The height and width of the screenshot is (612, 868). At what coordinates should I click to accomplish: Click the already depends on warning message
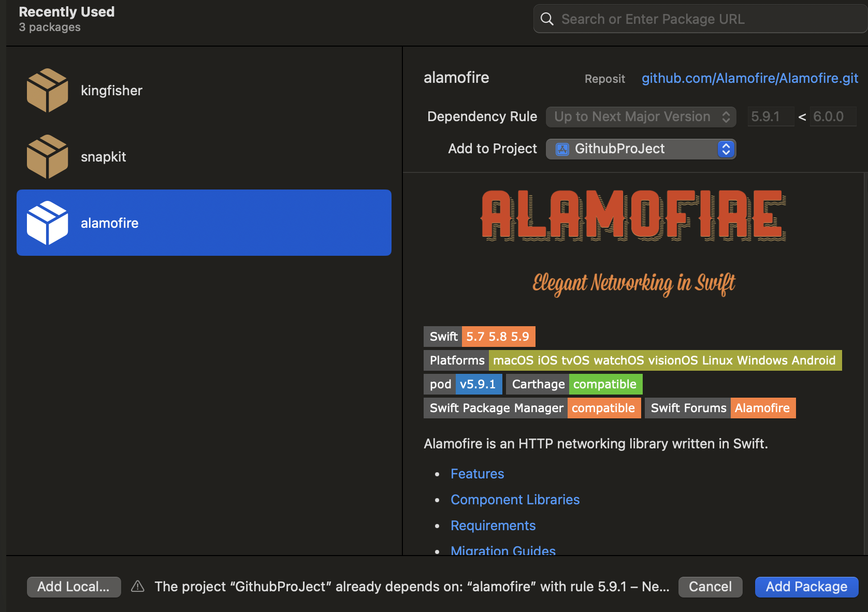pyautogui.click(x=412, y=587)
